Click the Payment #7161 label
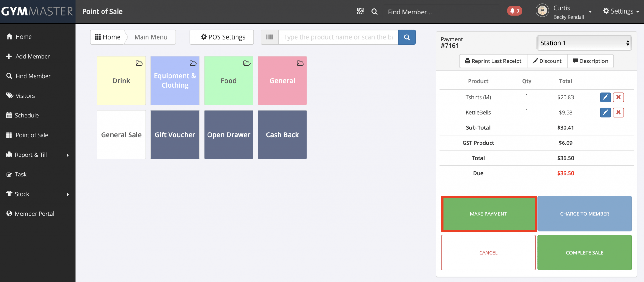Viewport: 644px width, 282px height. pos(452,42)
